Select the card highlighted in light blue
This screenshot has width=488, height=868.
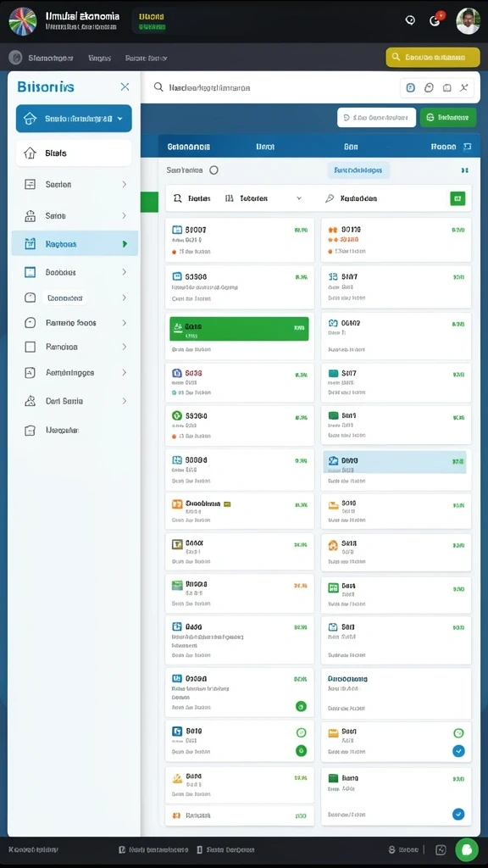pos(395,462)
